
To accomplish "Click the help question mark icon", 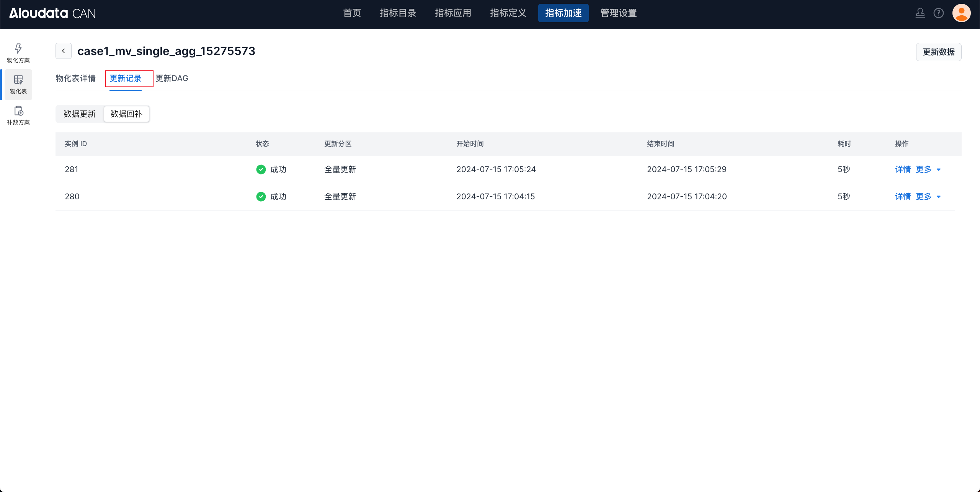I will (938, 13).
